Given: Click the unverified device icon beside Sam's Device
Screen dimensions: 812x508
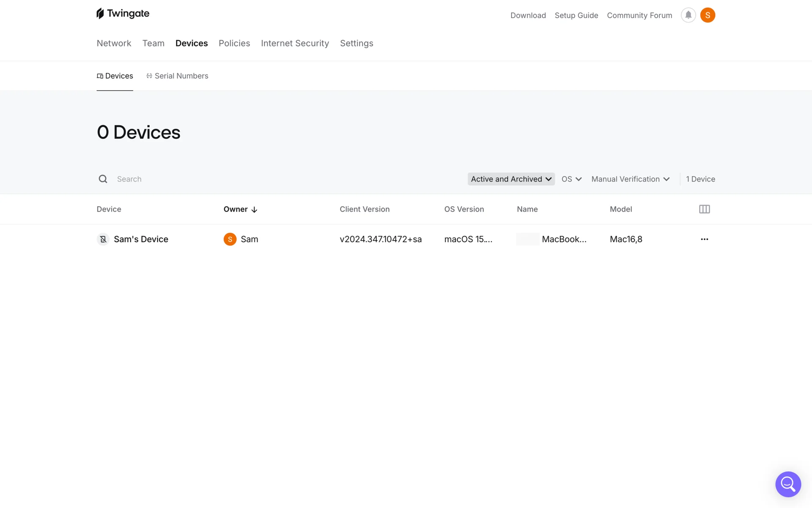Looking at the screenshot, I should (103, 239).
